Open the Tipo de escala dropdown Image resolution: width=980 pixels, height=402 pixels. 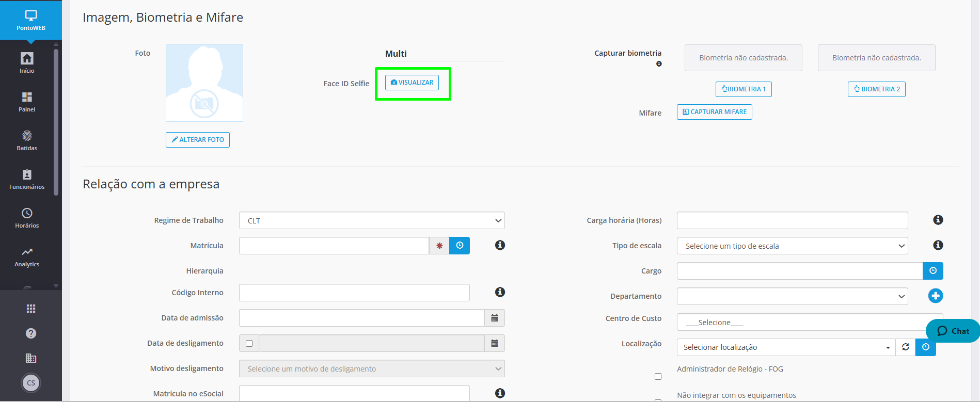click(792, 246)
